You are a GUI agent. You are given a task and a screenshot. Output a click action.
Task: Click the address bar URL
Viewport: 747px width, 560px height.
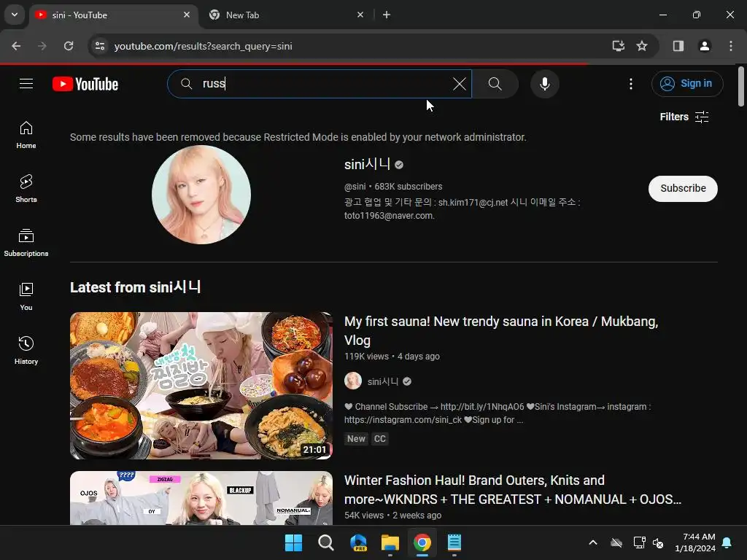203,46
